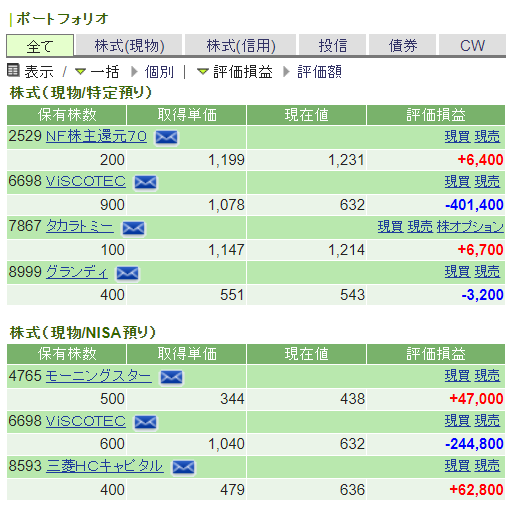Open the 債券 tab
516x513 pixels.
tap(403, 45)
